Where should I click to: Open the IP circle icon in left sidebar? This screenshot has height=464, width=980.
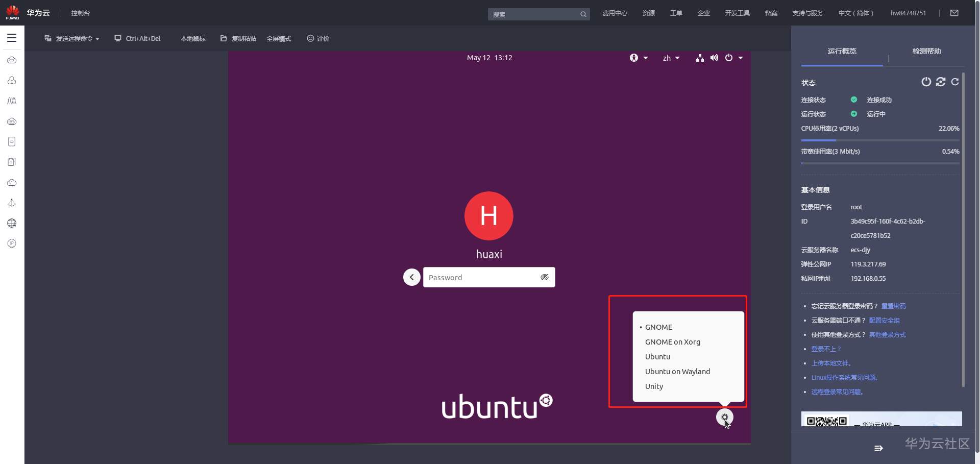[x=12, y=243]
